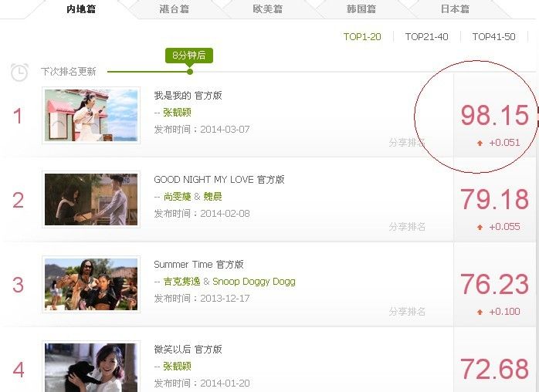Open the Summer Time video thumbnail
The image size is (539, 392).
(x=91, y=284)
